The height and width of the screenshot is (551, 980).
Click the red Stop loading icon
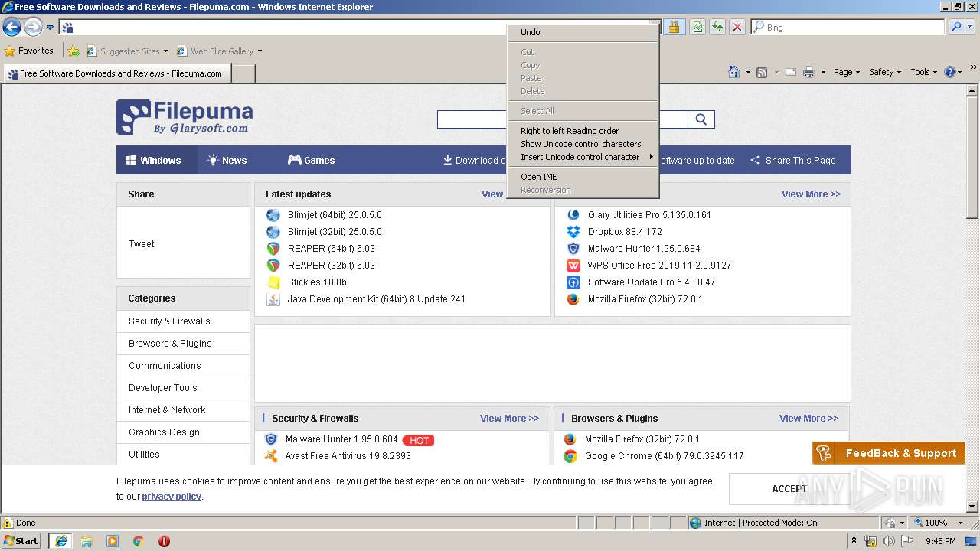(x=737, y=28)
